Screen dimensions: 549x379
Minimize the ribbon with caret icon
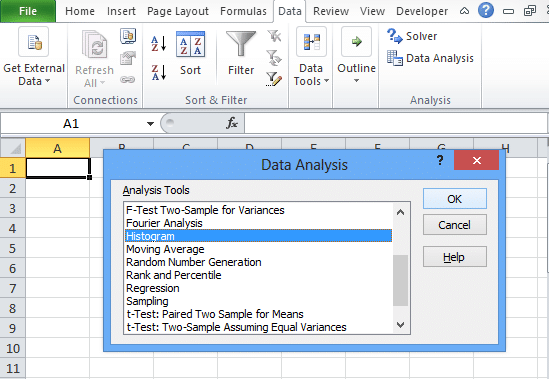coord(464,11)
